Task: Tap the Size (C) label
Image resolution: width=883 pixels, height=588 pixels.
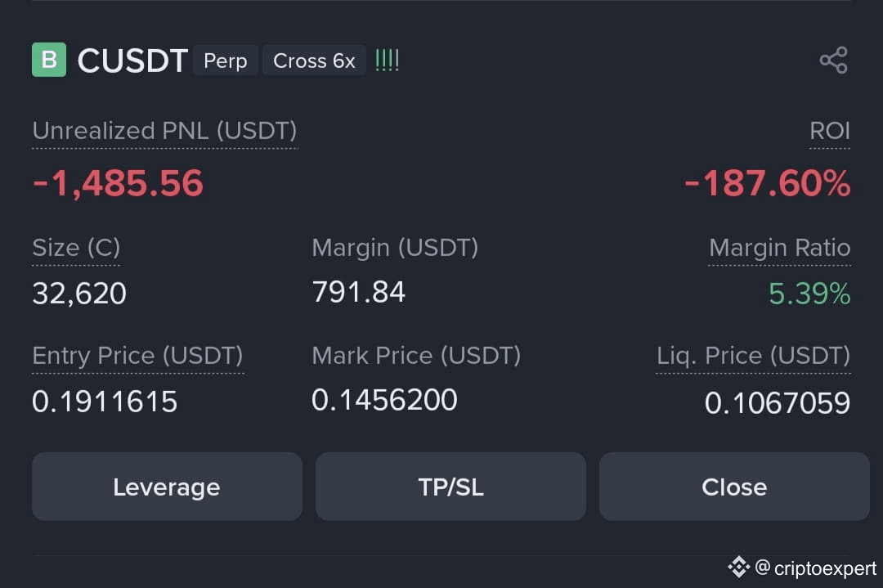Action: 76,248
